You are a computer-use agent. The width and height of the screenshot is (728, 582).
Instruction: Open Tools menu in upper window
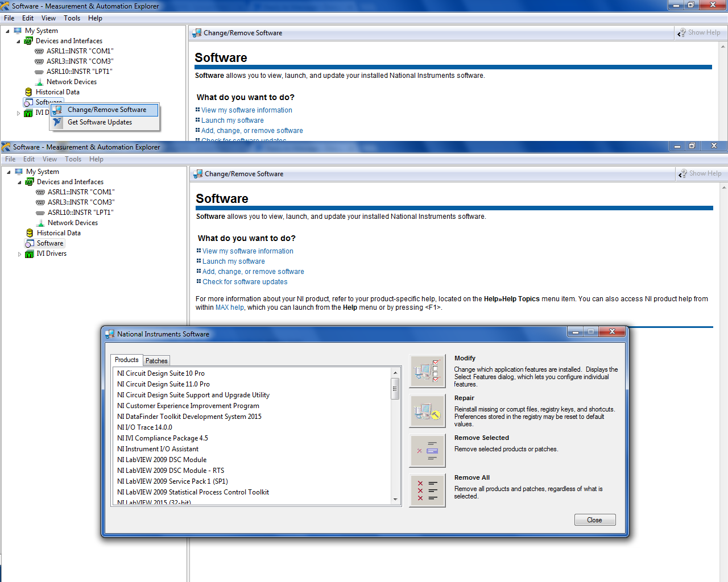coord(72,18)
